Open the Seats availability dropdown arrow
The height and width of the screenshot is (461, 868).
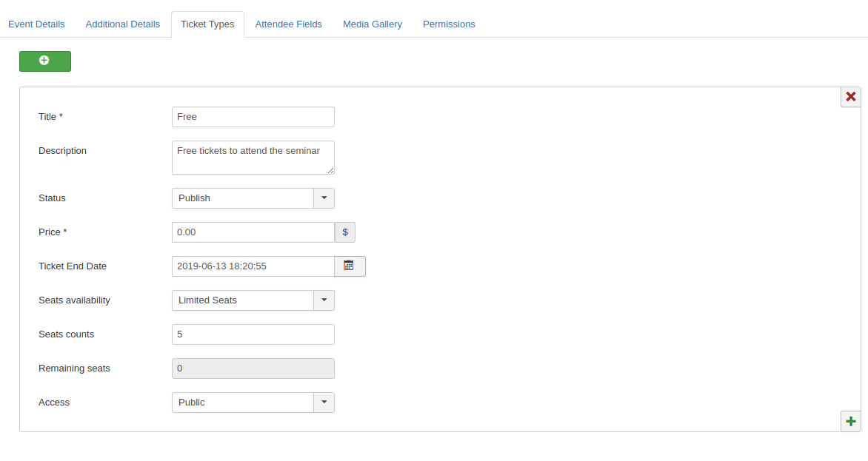[x=324, y=300]
